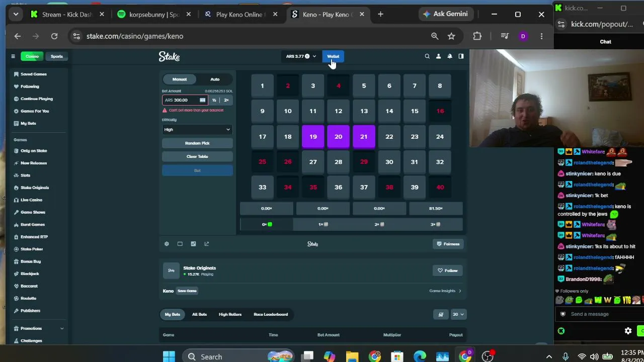Enable theatre mode for the Keno game
The width and height of the screenshot is (644, 362).
(x=180, y=244)
